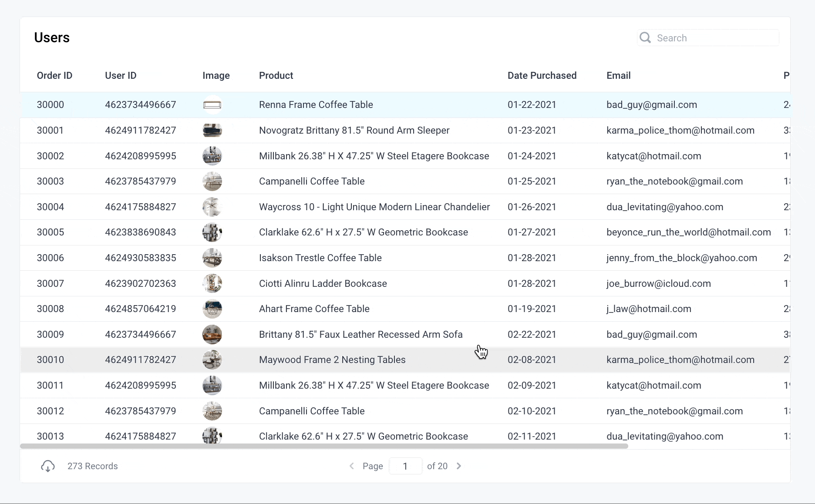
Task: Click the page number input box
Action: pos(405,466)
